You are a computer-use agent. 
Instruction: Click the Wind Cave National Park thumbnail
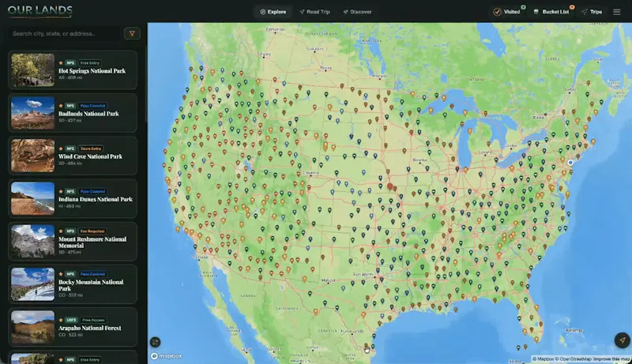(x=32, y=156)
